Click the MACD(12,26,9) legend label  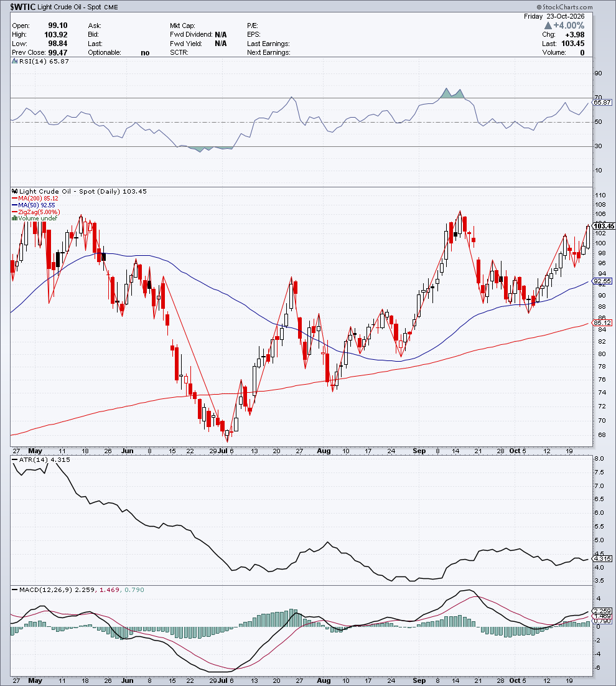coord(46,590)
